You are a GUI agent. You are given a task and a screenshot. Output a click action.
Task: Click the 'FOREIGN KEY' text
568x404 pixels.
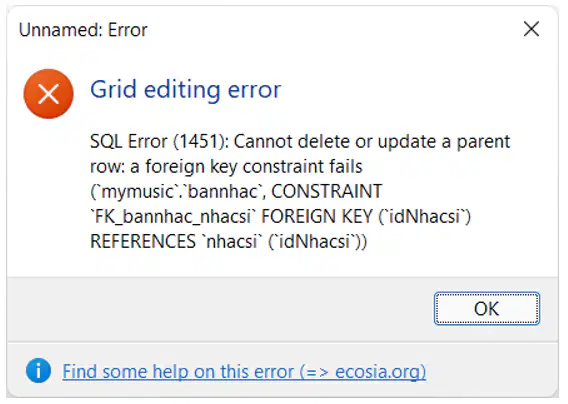(x=317, y=217)
